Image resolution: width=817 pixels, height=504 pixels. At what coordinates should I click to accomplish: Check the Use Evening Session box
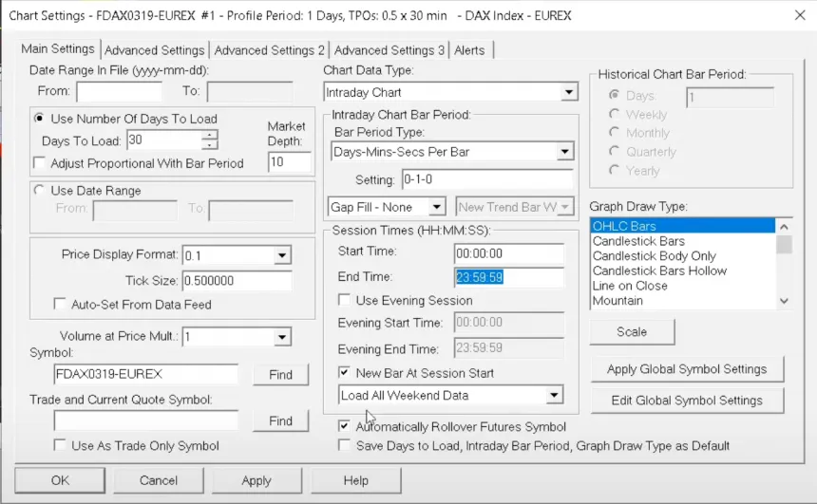[x=345, y=301]
